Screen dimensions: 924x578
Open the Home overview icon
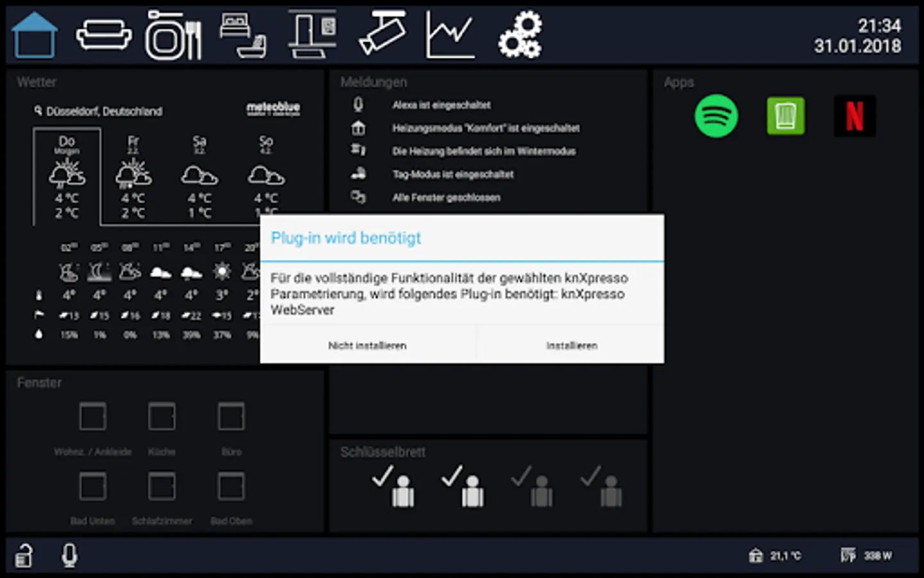point(35,35)
